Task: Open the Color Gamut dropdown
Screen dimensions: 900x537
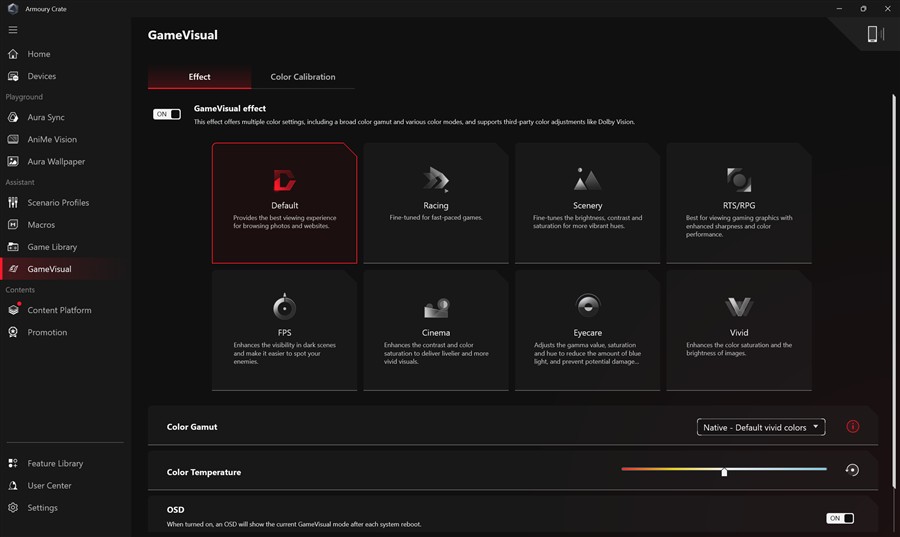Action: pos(760,427)
